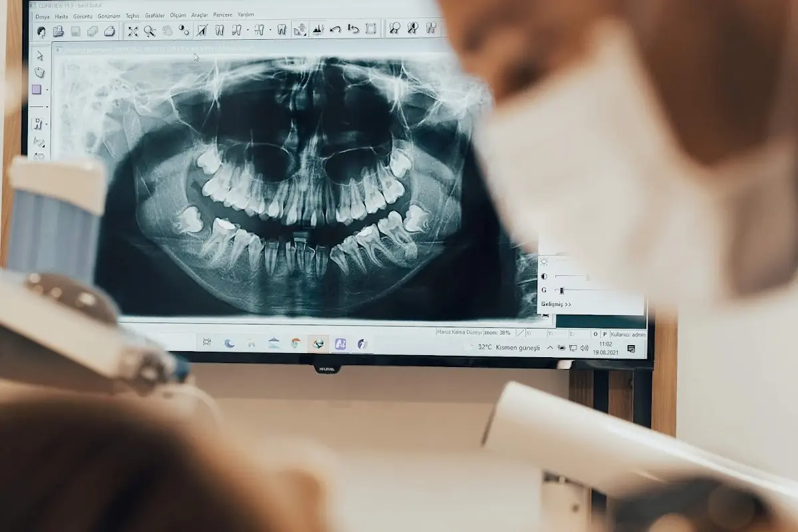This screenshot has width=798, height=532.
Task: Click the patient head profile icon
Action: (x=42, y=31)
